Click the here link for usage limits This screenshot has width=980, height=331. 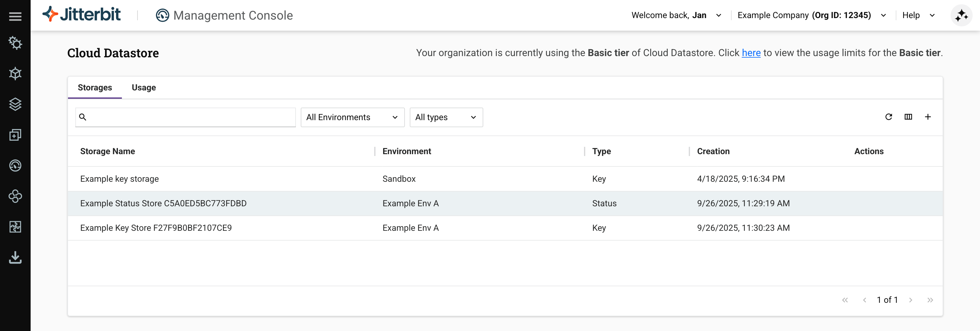751,53
